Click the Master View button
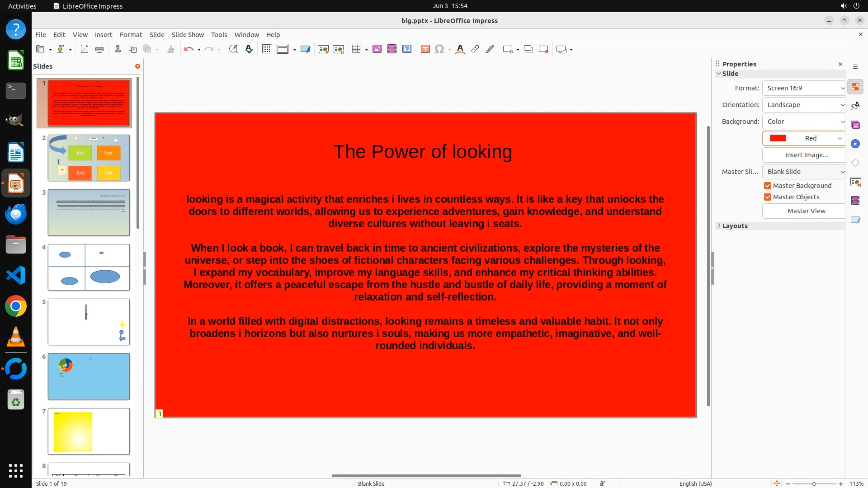This screenshot has height=488, width=868. click(806, 211)
